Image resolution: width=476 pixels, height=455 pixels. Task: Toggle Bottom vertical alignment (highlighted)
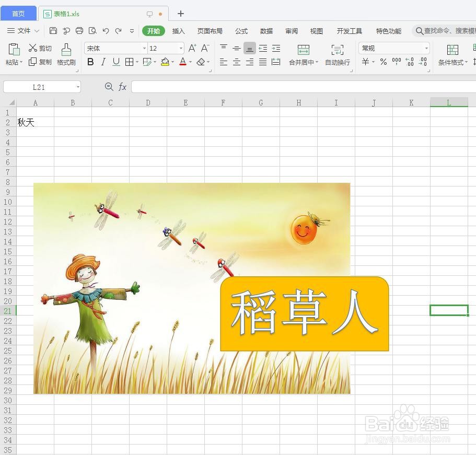[x=250, y=48]
